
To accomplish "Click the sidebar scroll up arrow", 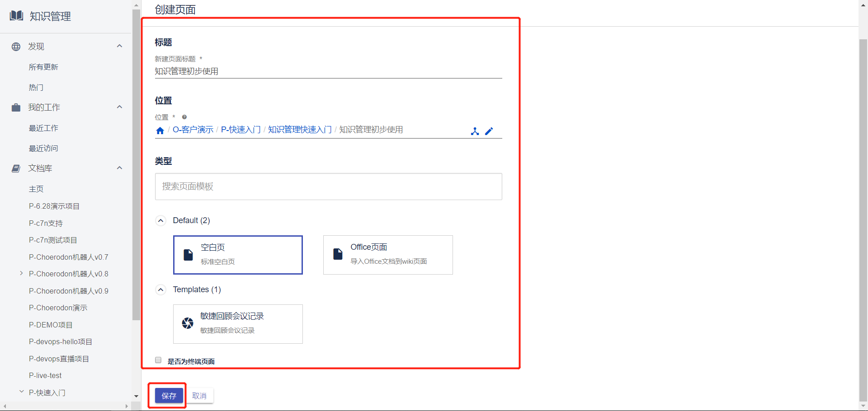I will tap(136, 5).
